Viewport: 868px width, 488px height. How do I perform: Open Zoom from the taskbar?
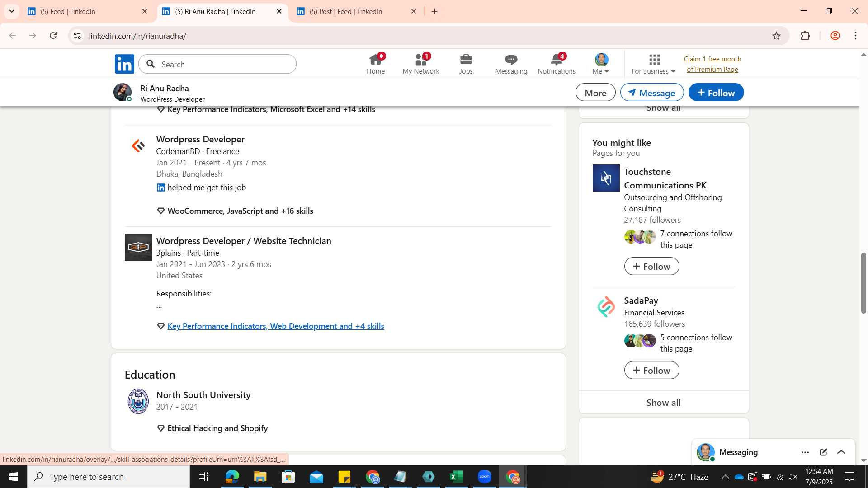484,477
